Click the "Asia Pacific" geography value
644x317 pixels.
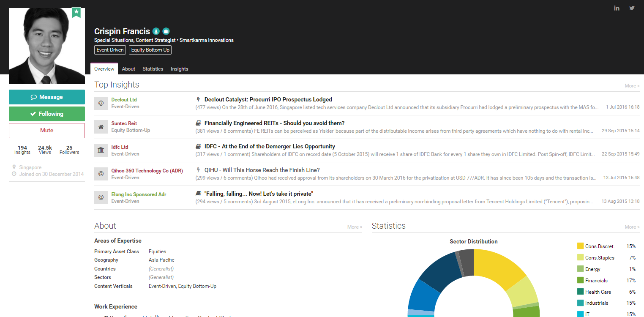(161, 260)
